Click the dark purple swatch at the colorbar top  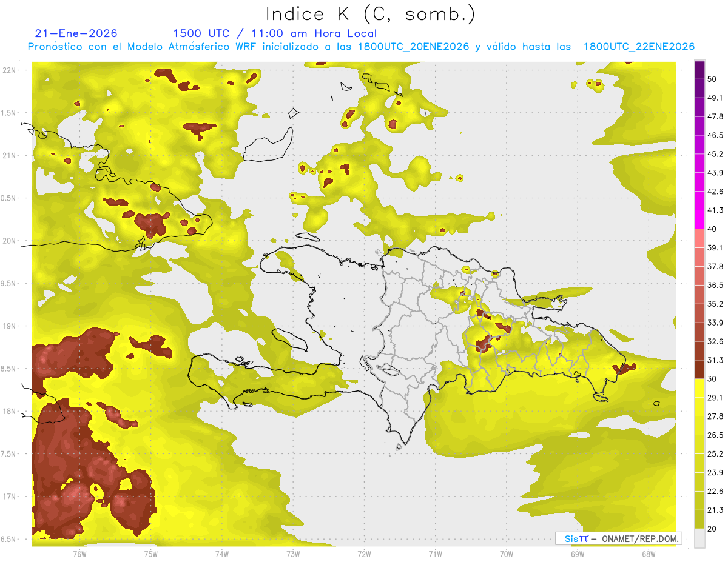700,70
